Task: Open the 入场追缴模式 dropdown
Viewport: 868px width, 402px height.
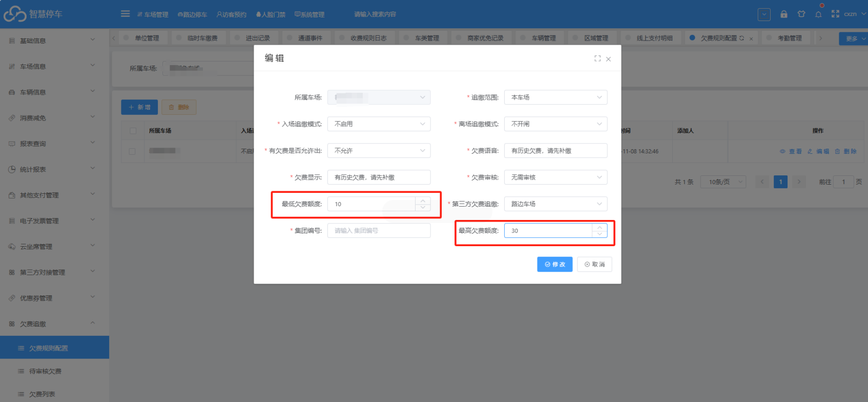Action: click(x=379, y=124)
